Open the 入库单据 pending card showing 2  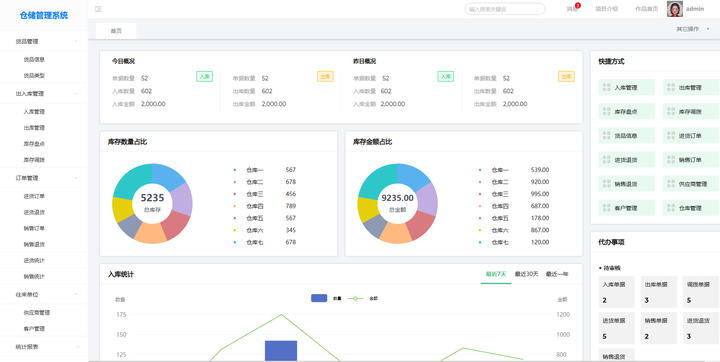click(x=617, y=292)
